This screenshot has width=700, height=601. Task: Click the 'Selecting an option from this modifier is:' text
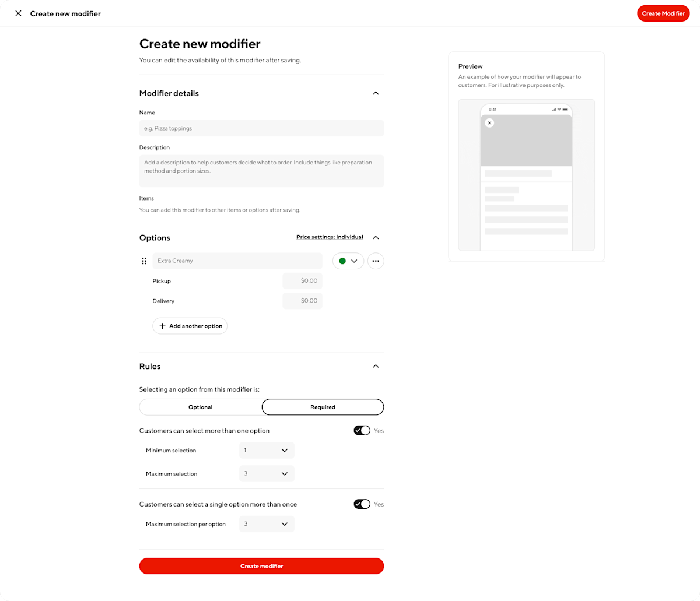click(199, 389)
